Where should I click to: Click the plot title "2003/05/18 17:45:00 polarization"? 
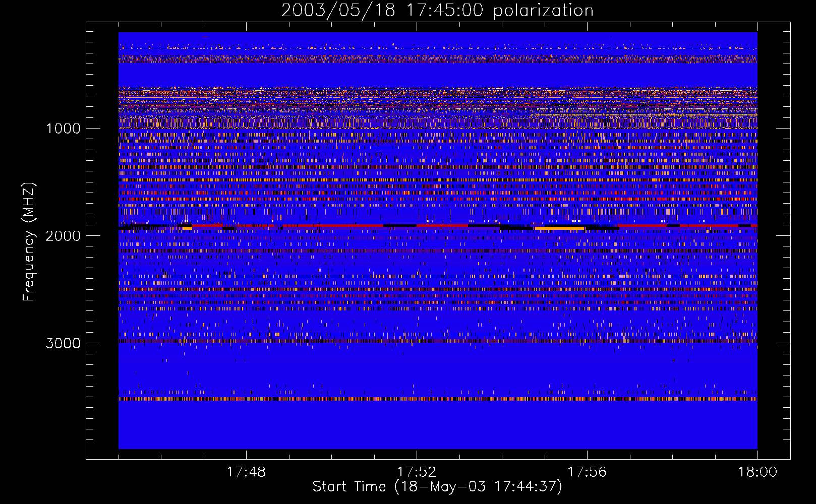pyautogui.click(x=437, y=10)
